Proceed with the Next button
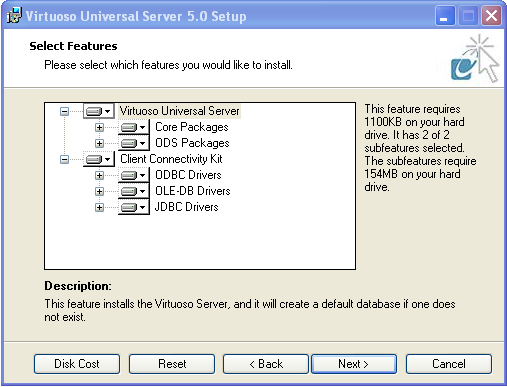 click(x=354, y=364)
